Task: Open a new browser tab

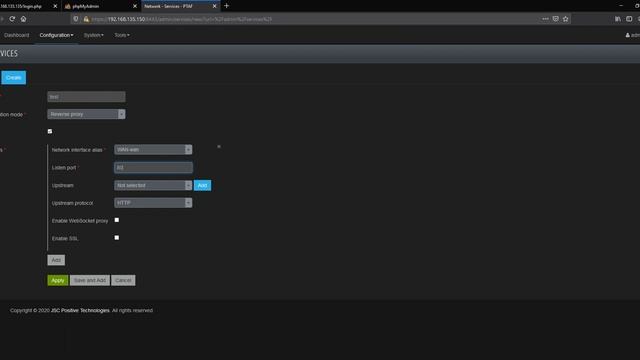Action: pos(227,6)
